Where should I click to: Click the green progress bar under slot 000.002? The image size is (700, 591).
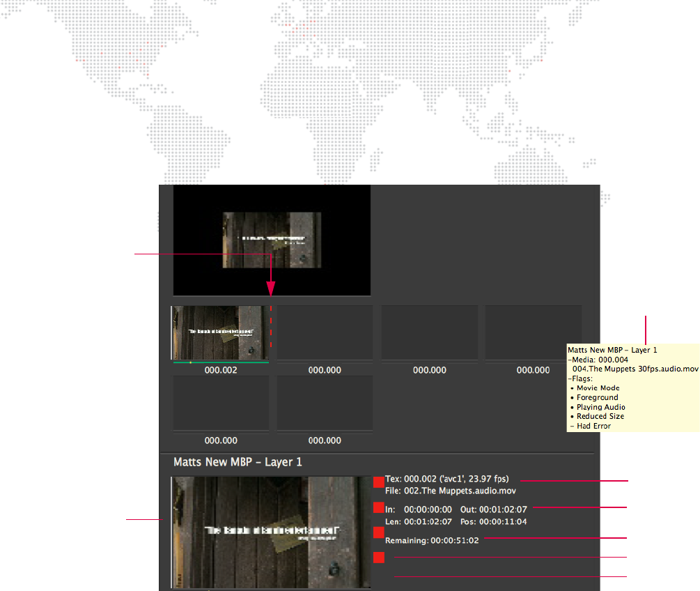pos(221,362)
